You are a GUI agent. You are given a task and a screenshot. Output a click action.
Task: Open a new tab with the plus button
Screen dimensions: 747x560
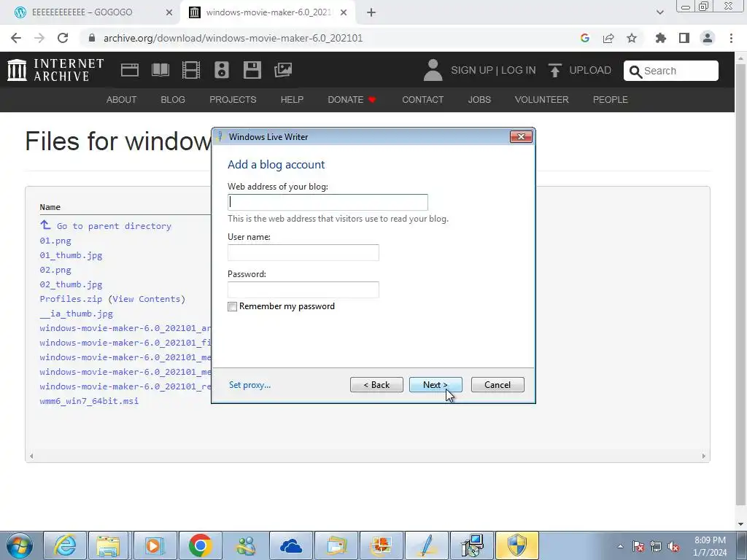pyautogui.click(x=371, y=12)
